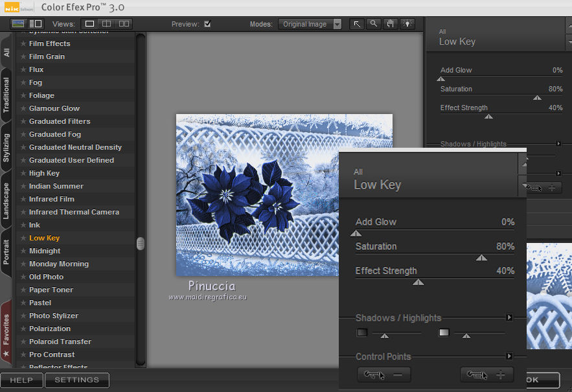Select the zoom magnifier tool
Image resolution: width=572 pixels, height=392 pixels.
(x=374, y=24)
